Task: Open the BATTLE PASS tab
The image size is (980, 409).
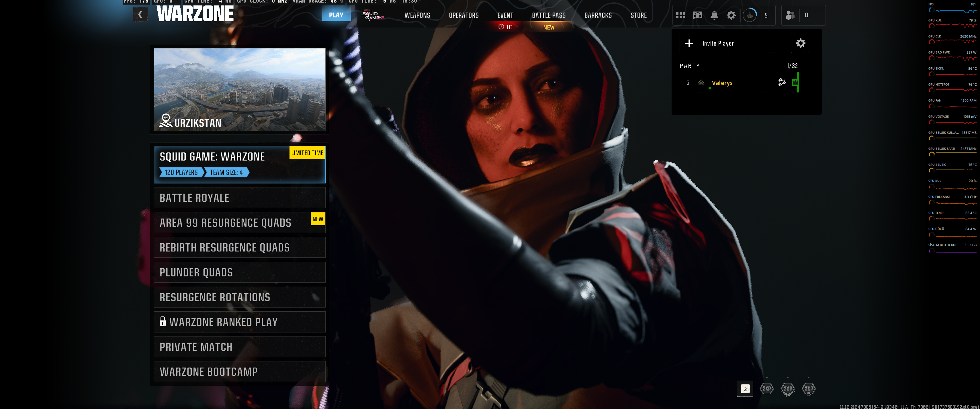Action: coord(549,15)
